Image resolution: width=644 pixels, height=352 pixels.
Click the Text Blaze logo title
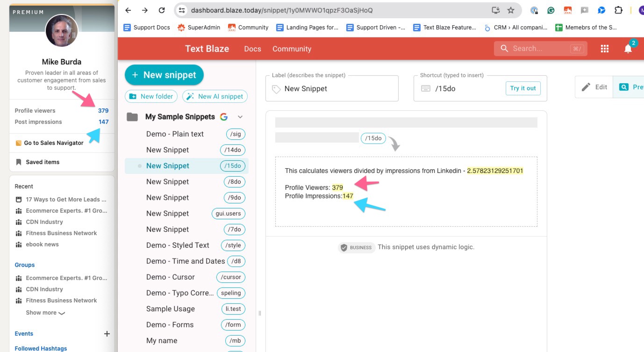click(x=207, y=49)
